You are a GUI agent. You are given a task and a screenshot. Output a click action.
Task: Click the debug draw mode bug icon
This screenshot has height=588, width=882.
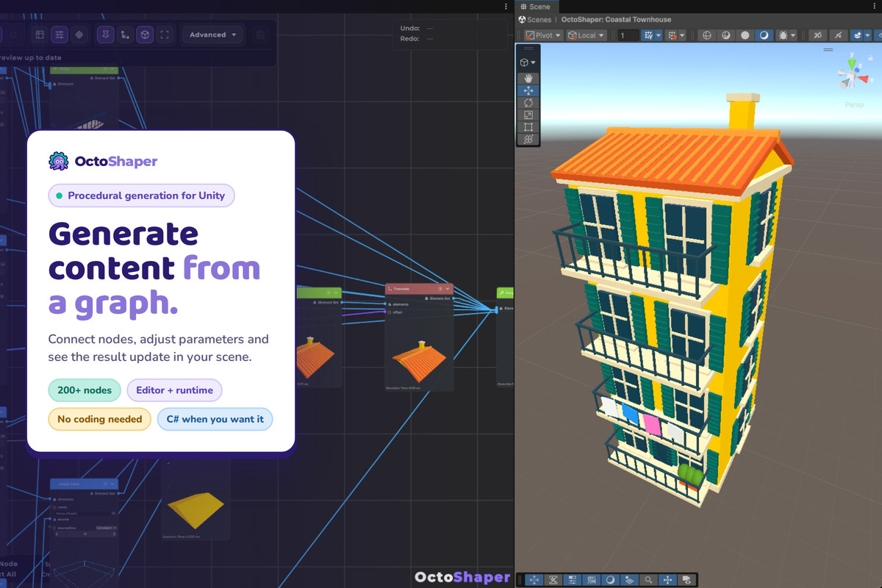coord(783,35)
